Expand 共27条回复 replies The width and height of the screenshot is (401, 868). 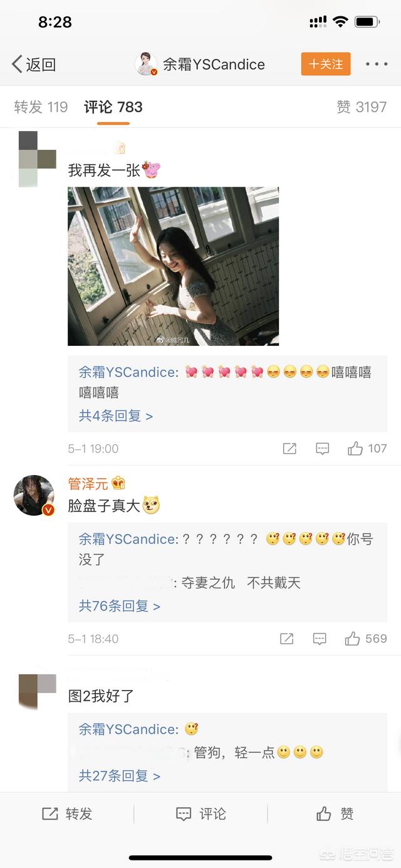click(x=120, y=775)
